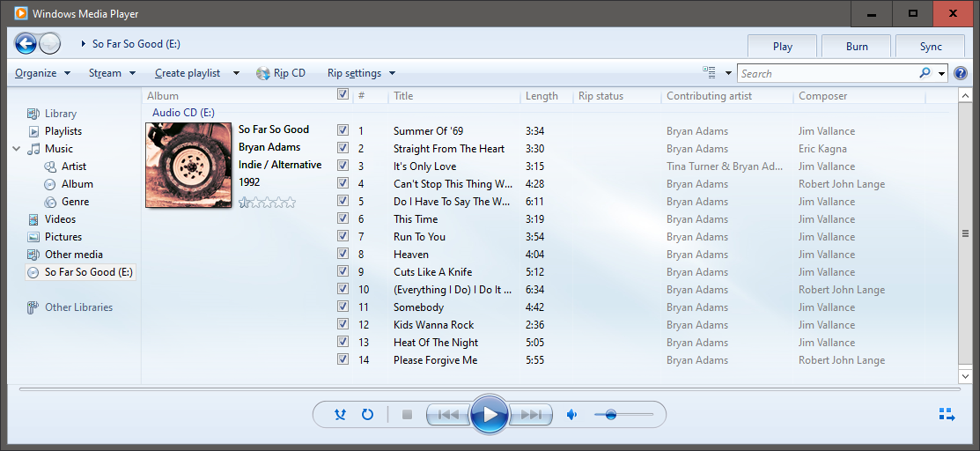Open the View options dropdown arrow
Screen dimensions: 980x451
point(728,73)
